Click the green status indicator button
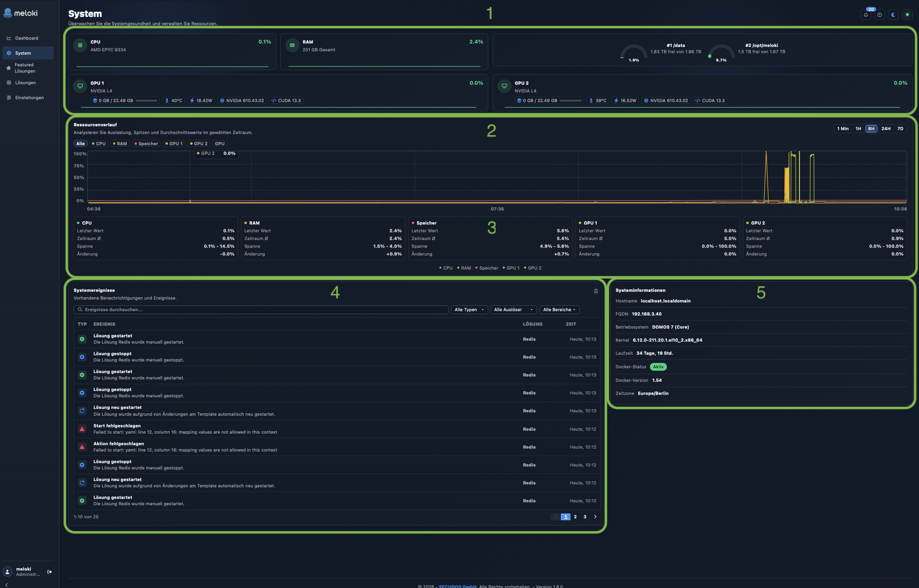Image resolution: width=919 pixels, height=588 pixels. coord(907,15)
